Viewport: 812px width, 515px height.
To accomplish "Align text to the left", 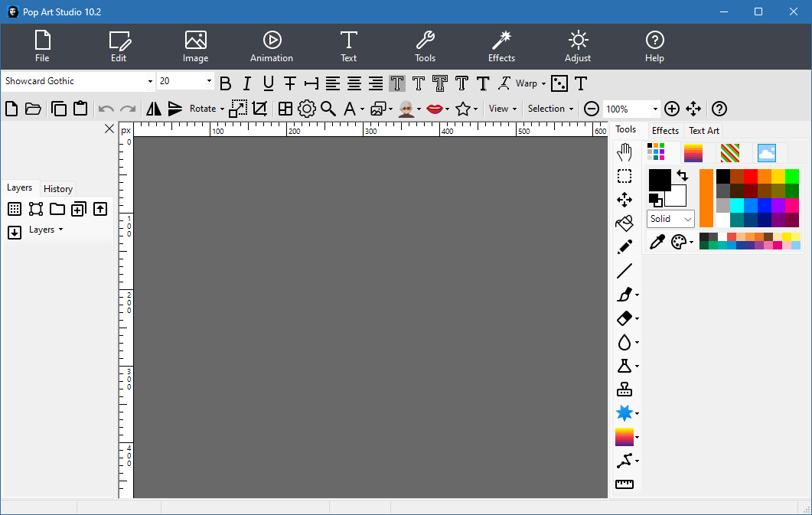I will pyautogui.click(x=333, y=83).
